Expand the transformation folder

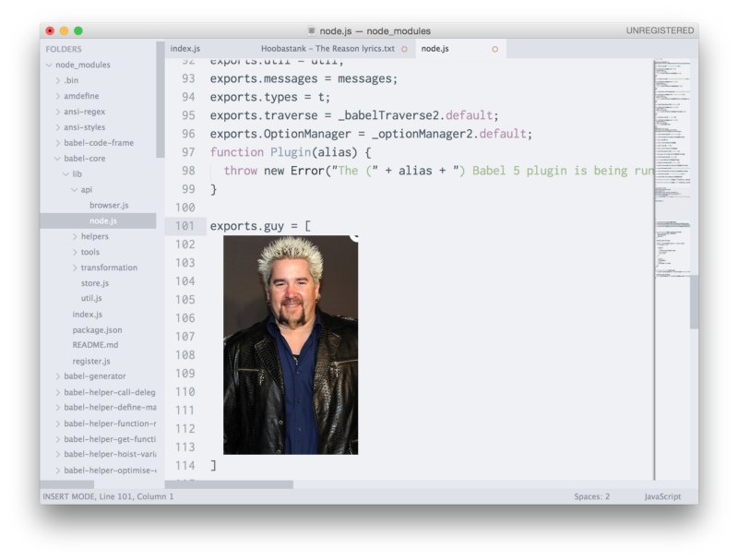coord(75,268)
